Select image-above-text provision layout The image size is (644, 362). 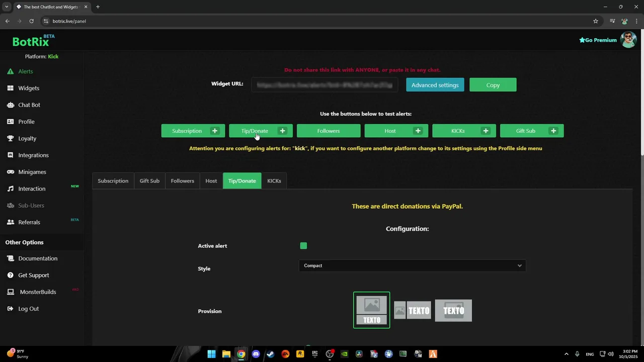pyautogui.click(x=372, y=310)
